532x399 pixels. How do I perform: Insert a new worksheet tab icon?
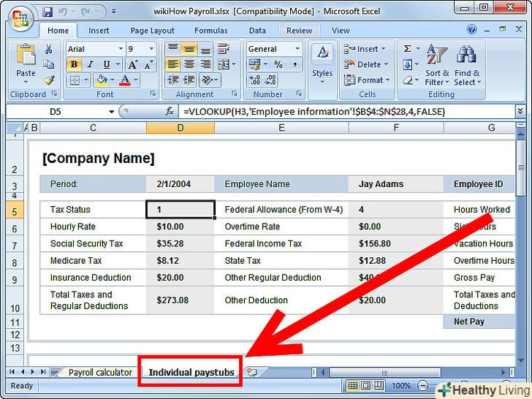click(x=251, y=372)
